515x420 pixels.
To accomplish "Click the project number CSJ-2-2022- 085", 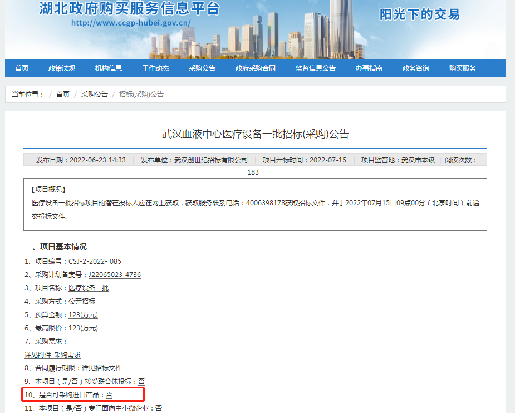I will [95, 261].
